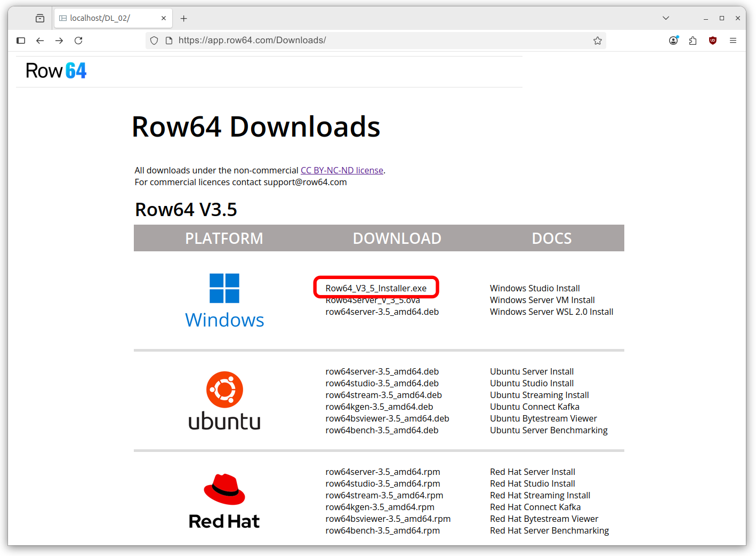Download row64server-3.5_amd64.rpm

(383, 472)
